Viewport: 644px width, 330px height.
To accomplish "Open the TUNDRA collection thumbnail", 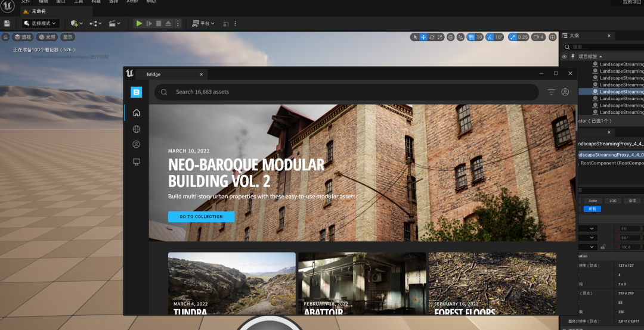I will coord(231,284).
